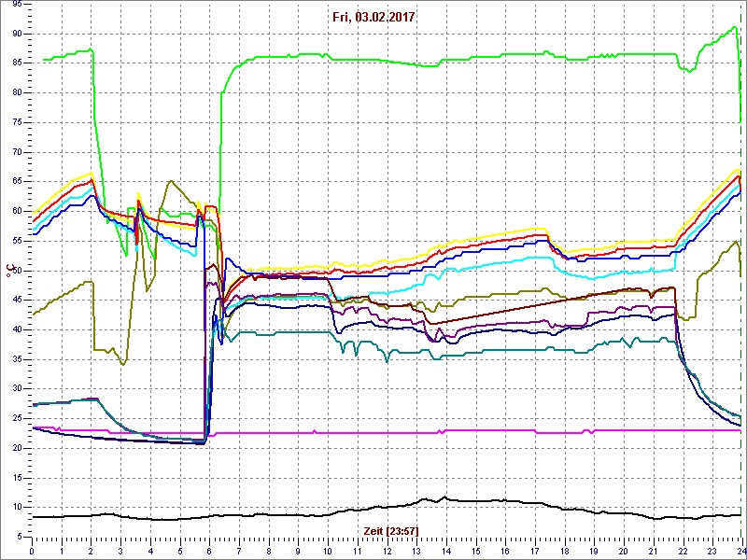
Task: Click hour 8 on the time axis
Action: pyautogui.click(x=268, y=550)
